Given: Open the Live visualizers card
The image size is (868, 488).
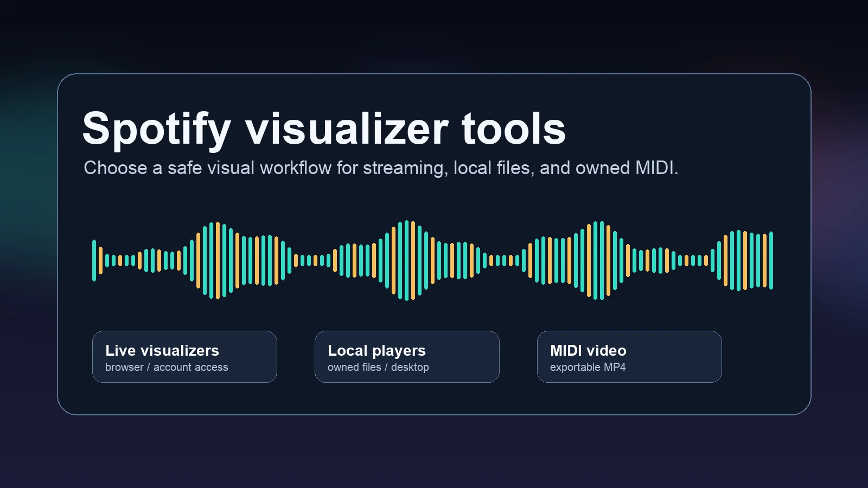Looking at the screenshot, I should point(184,357).
